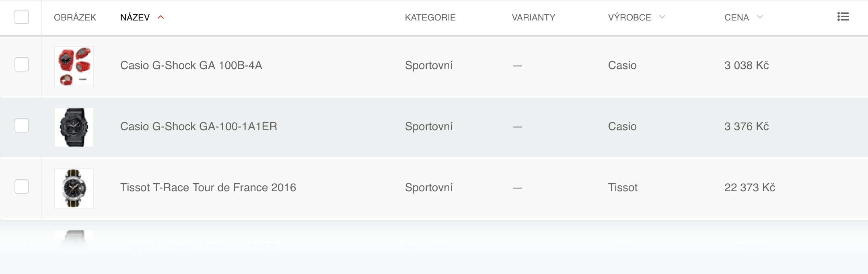Click the red ascending sort arrow beside Název
Viewport: 868px width, 274px height.
(161, 17)
